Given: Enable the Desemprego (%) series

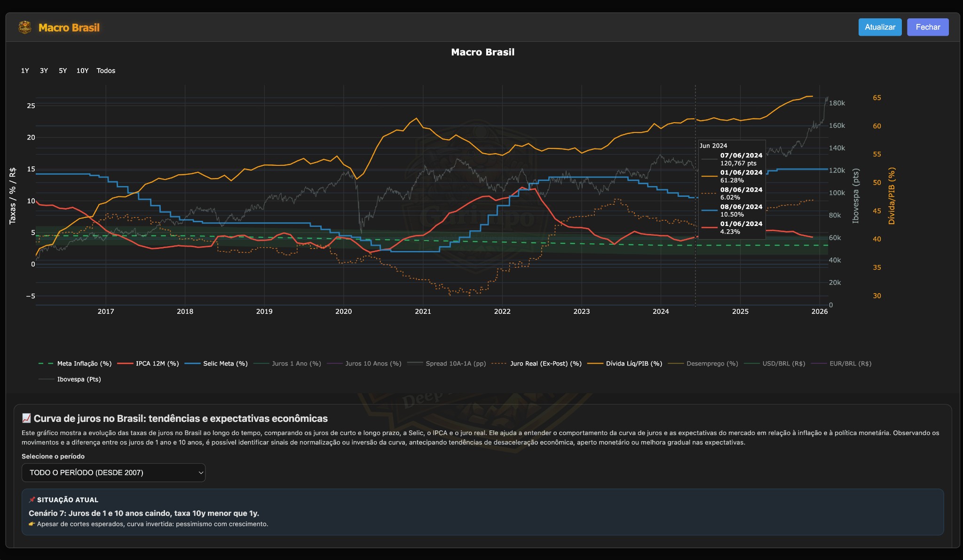Looking at the screenshot, I should point(712,364).
